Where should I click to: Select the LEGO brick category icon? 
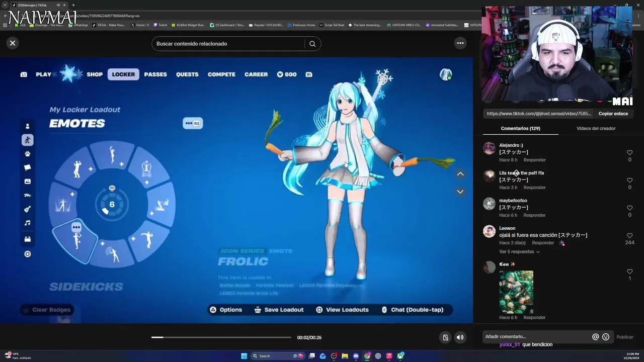pyautogui.click(x=28, y=239)
